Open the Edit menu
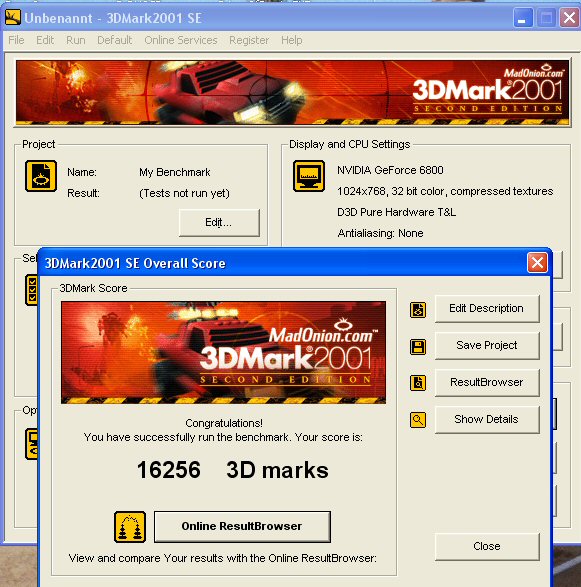This screenshot has width=581, height=587. [x=45, y=40]
